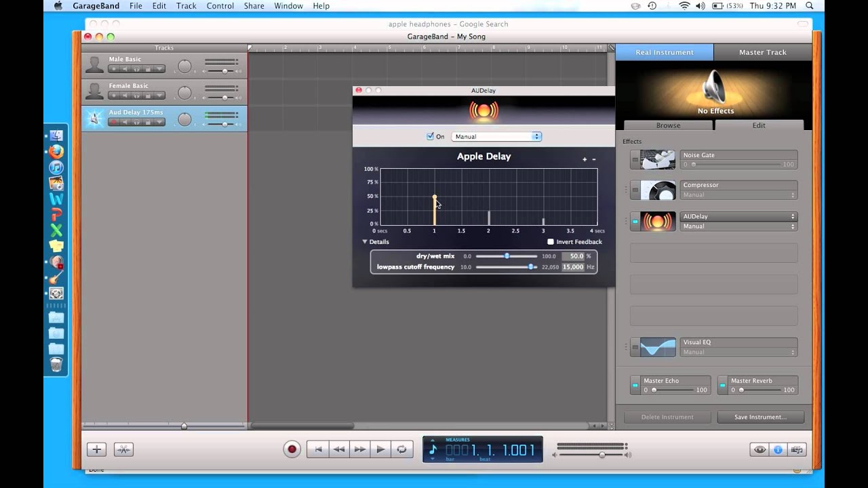Select the Real Instrument tab
This screenshot has width=868, height=488.
click(665, 52)
